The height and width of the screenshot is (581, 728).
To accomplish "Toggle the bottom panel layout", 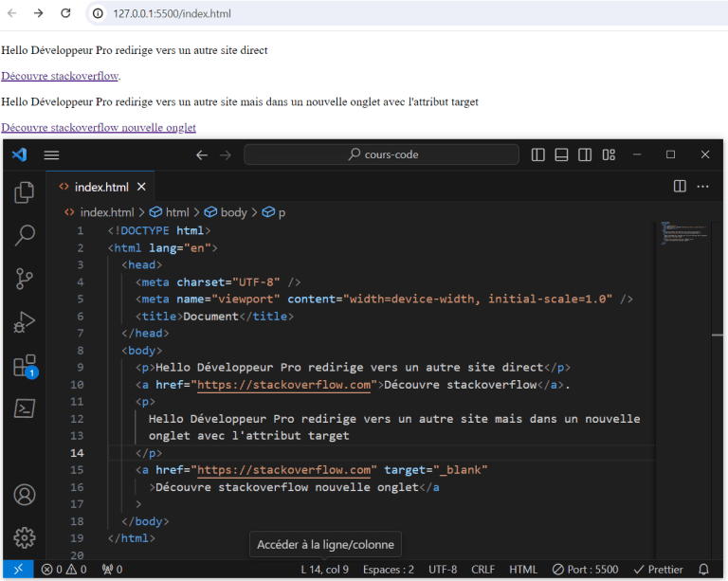I will 561,154.
